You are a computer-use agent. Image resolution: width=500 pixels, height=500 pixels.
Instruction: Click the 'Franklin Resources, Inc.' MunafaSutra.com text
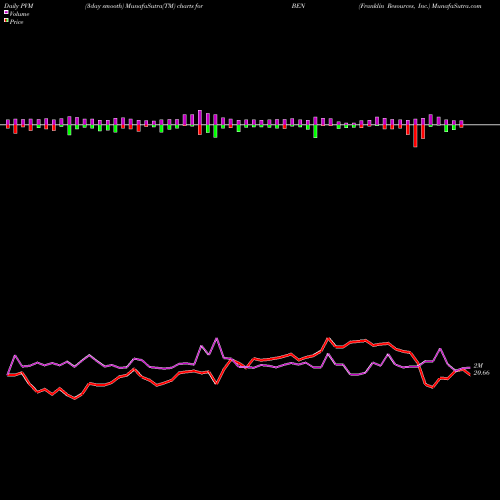pos(420,6)
